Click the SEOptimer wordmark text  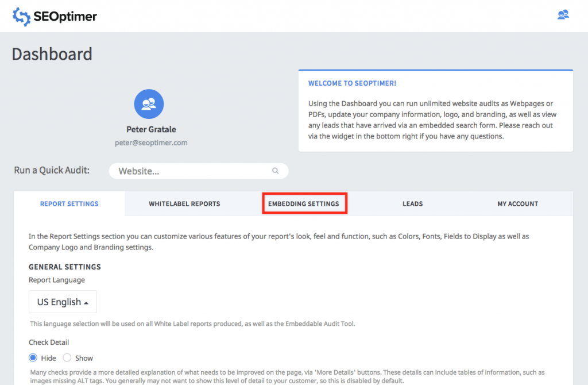tap(65, 17)
